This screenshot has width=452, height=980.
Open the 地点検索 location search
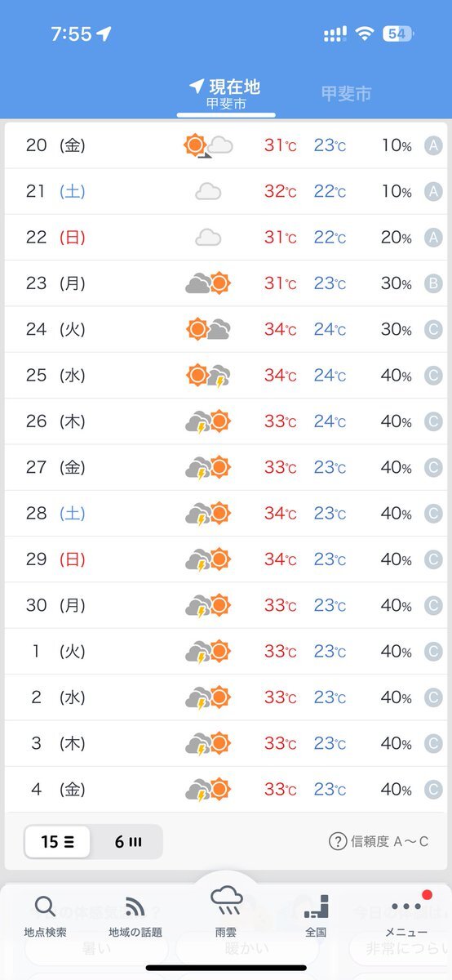[46, 916]
